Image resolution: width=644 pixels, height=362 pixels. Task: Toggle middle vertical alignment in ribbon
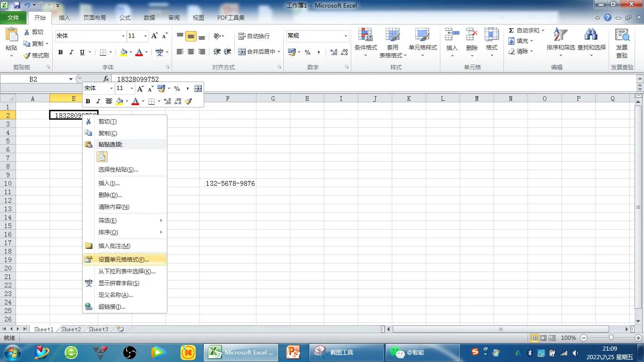tap(190, 36)
